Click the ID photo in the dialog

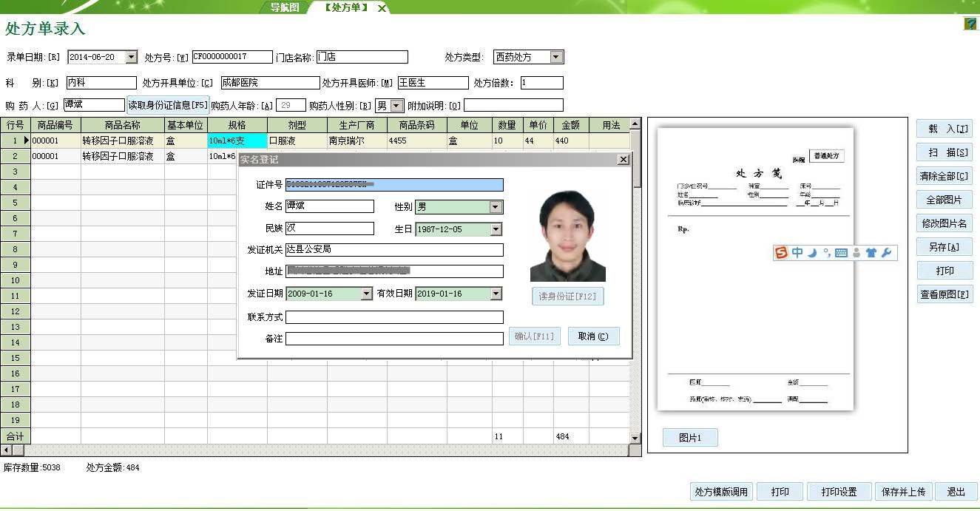coord(568,236)
